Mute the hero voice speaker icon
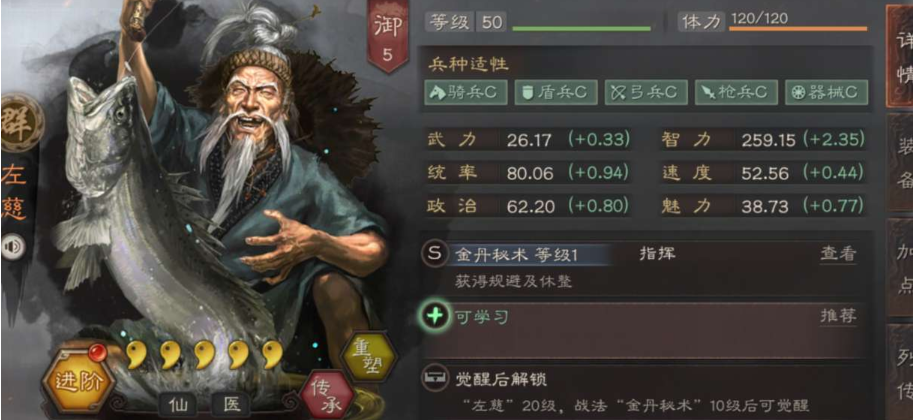 (x=13, y=247)
